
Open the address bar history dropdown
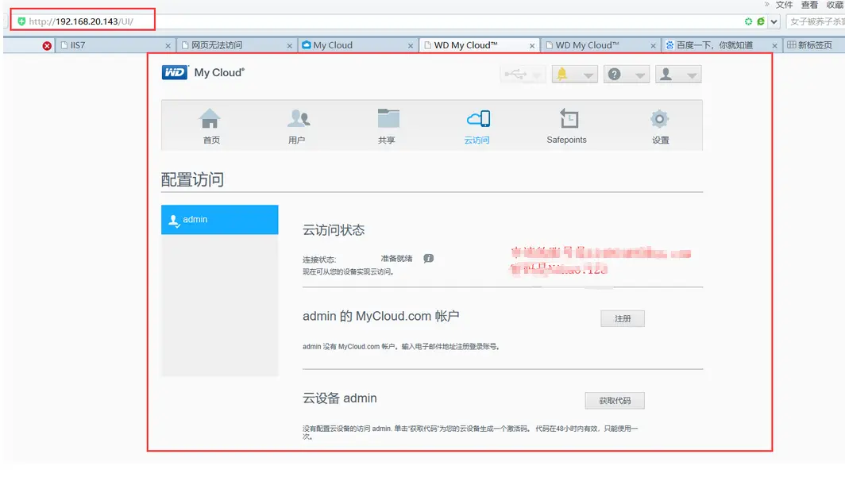click(x=774, y=22)
